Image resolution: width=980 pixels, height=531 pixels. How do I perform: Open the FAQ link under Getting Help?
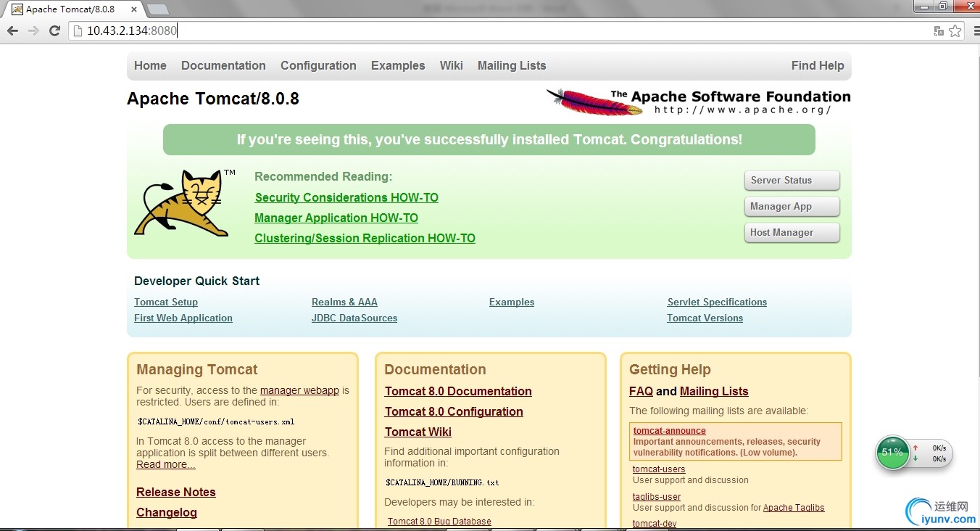point(641,391)
